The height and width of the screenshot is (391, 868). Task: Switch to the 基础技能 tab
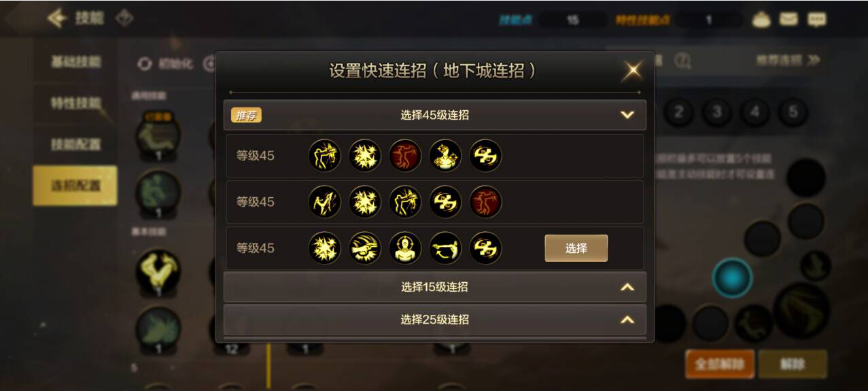(x=75, y=62)
